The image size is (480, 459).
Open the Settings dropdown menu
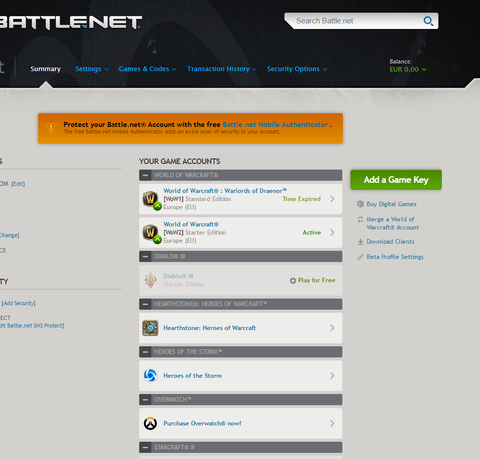(92, 69)
